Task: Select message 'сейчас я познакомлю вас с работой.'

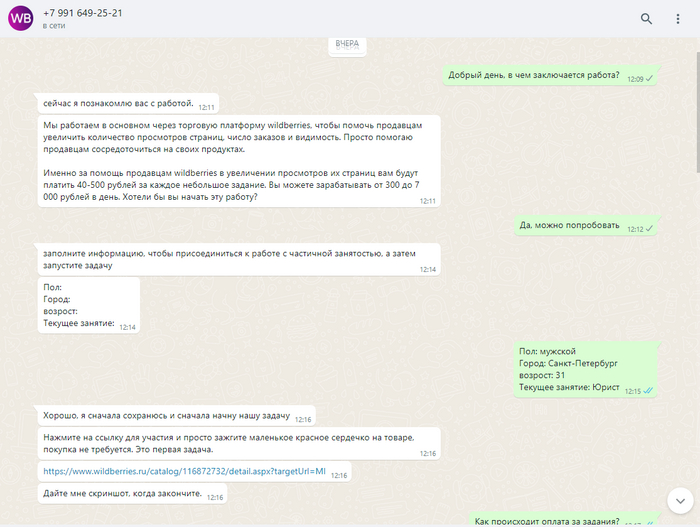Action: [x=129, y=104]
